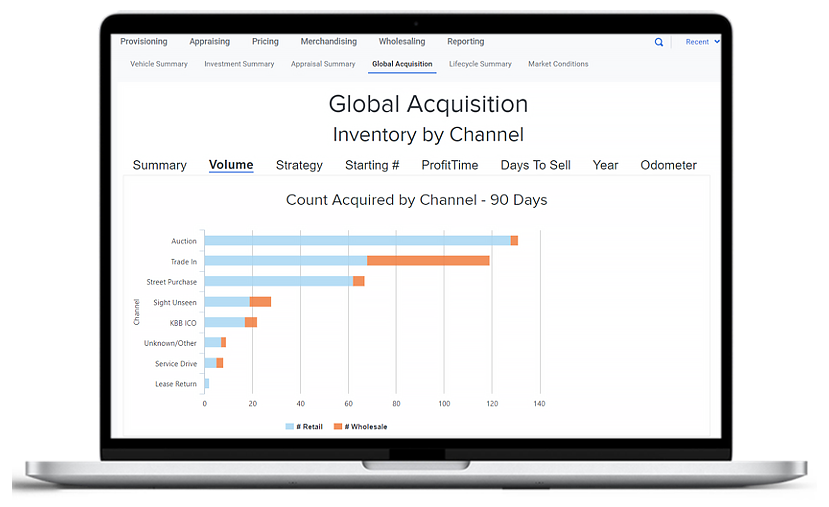
Task: Open the Lifecycle Summary tab
Action: [480, 64]
